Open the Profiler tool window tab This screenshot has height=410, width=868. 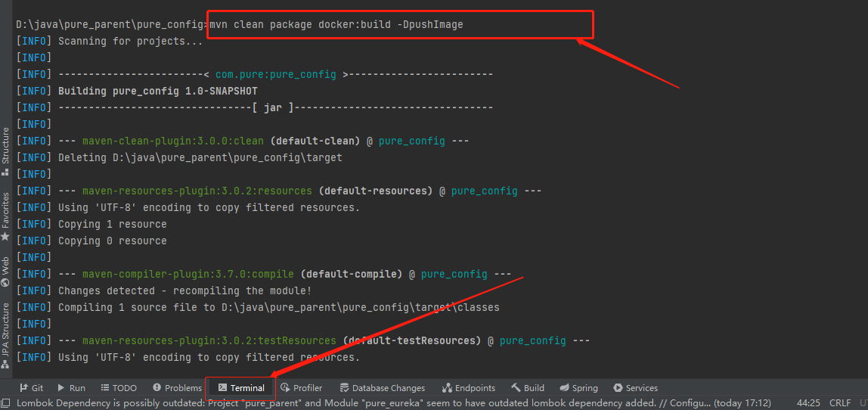(x=301, y=388)
